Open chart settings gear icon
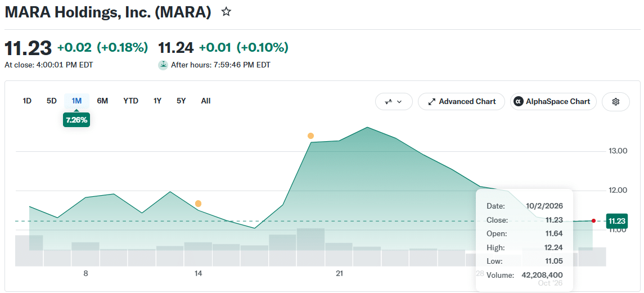Screen dimensions: 644x293 (616, 101)
